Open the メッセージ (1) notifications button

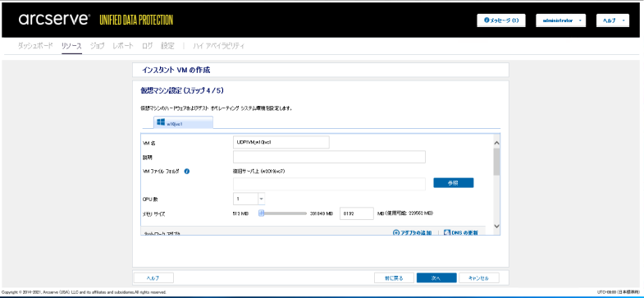(x=501, y=21)
